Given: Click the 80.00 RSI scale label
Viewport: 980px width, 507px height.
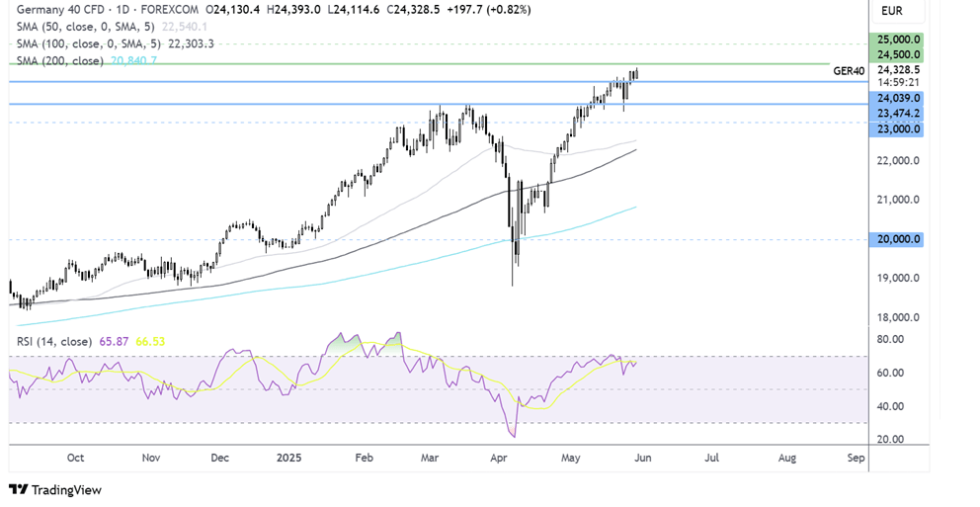Looking at the screenshot, I should pos(890,339).
